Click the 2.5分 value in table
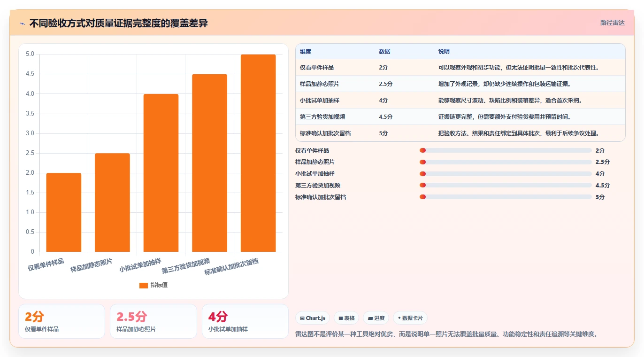This screenshot has width=644, height=357. (386, 84)
